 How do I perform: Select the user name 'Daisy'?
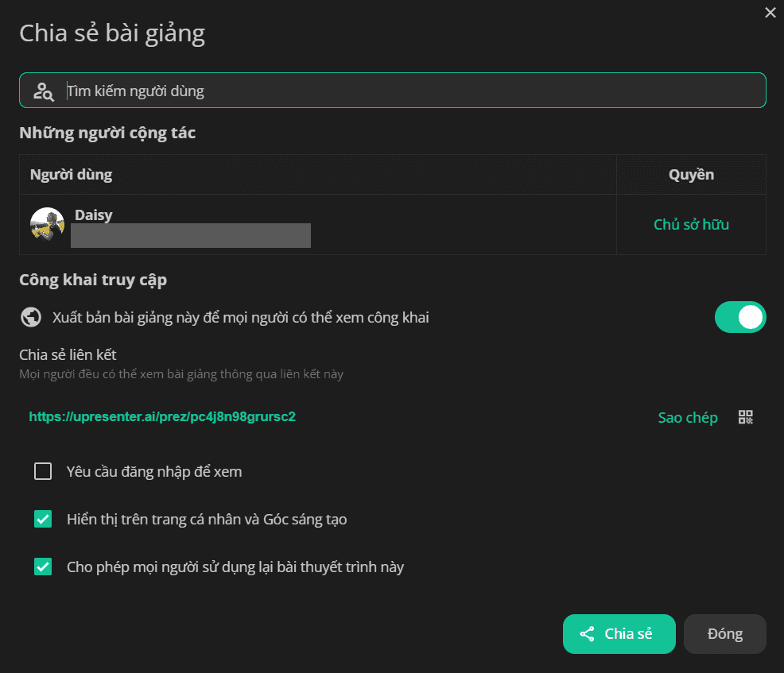pyautogui.click(x=94, y=215)
